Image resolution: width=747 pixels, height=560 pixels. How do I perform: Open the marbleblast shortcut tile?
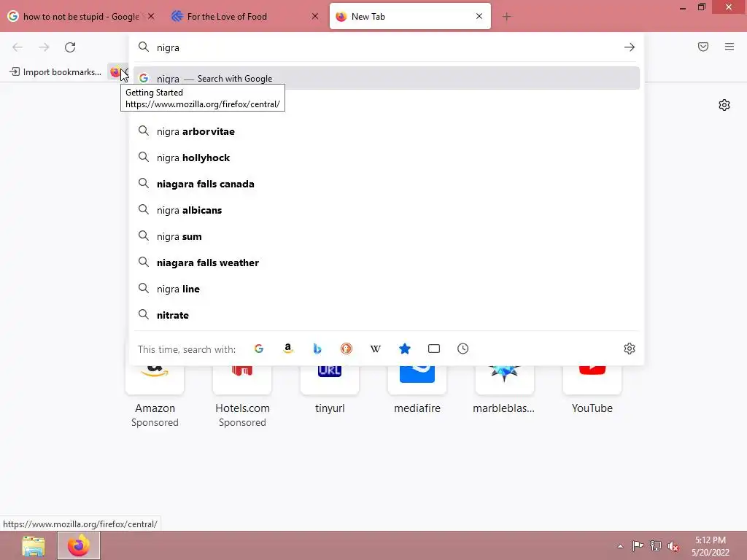[x=505, y=392]
